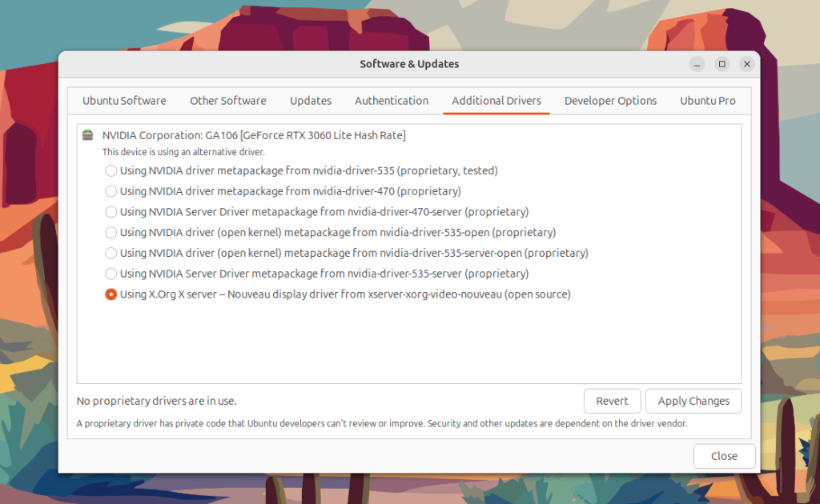Go to the Updates tab
This screenshot has width=820, height=504.
click(311, 101)
